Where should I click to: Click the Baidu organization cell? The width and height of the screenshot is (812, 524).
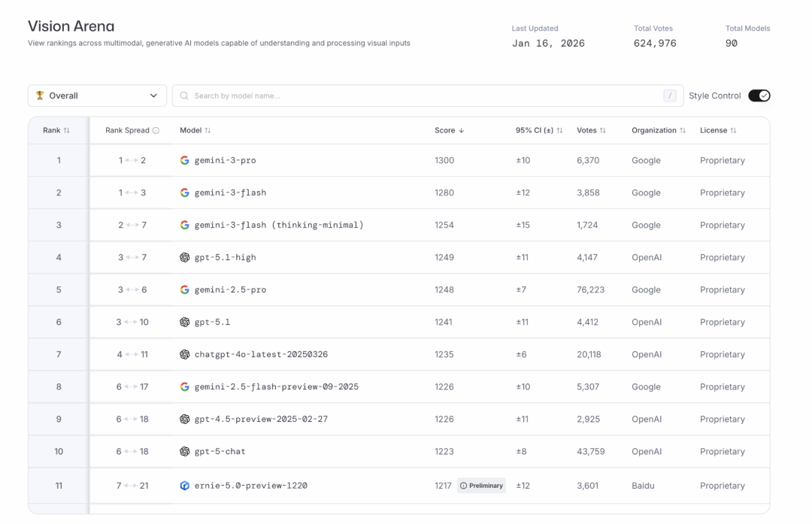point(643,486)
